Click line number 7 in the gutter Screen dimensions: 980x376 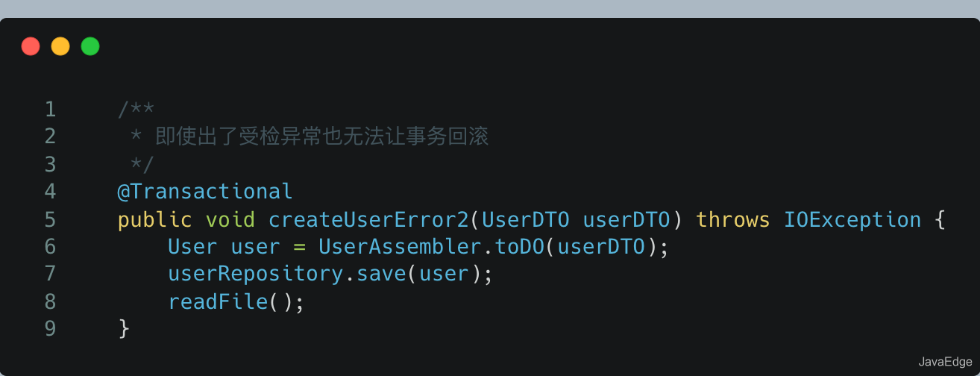click(50, 274)
